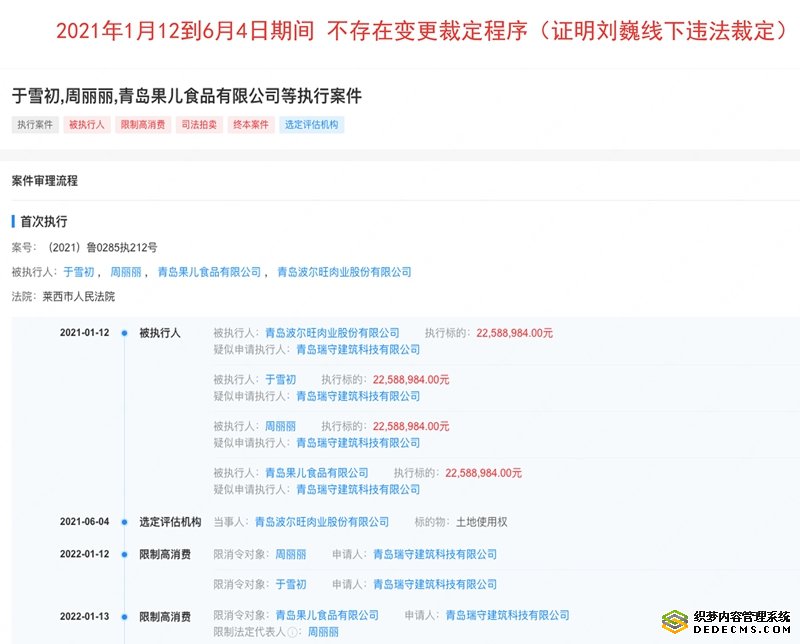This screenshot has width=800, height=644.
Task: Open 青岛波尔旺肉业股份有限公司 link in the header line
Action: (x=344, y=272)
